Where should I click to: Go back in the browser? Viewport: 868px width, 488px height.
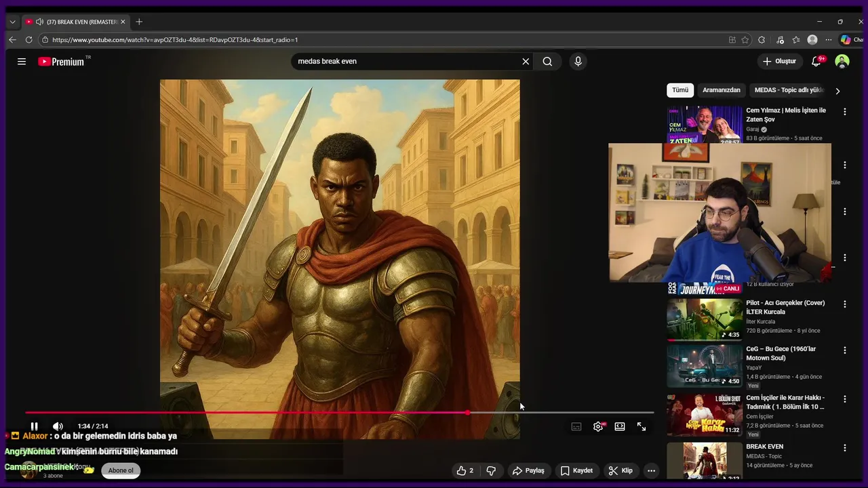click(12, 40)
